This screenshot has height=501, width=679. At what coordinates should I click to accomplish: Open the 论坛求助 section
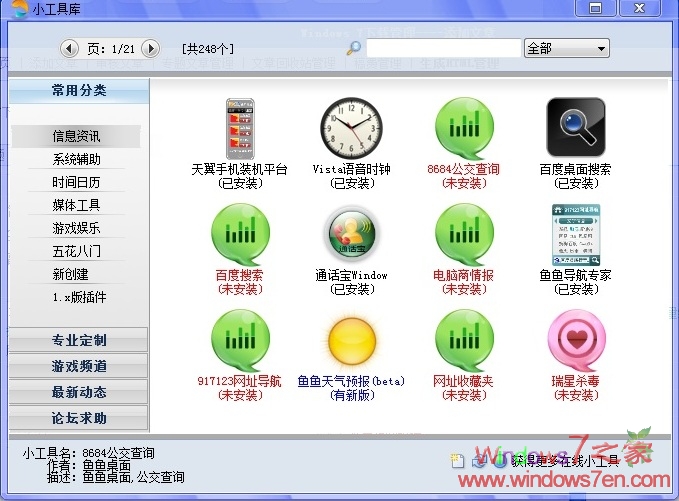coord(79,418)
